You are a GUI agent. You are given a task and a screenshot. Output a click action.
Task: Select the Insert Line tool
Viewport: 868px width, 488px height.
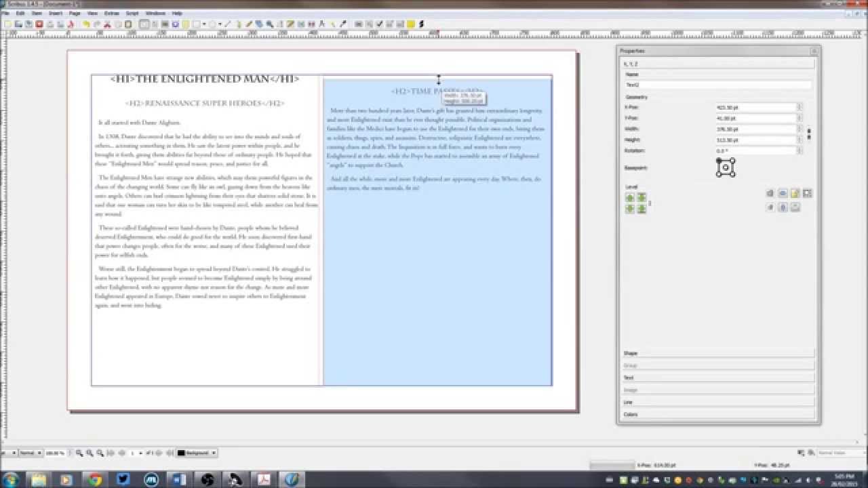(x=228, y=24)
